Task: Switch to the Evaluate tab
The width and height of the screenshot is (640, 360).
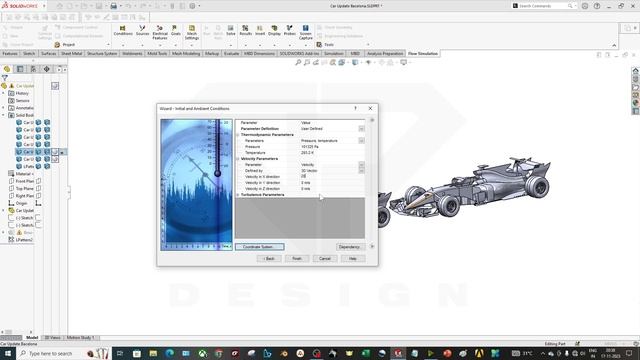Action: point(231,53)
